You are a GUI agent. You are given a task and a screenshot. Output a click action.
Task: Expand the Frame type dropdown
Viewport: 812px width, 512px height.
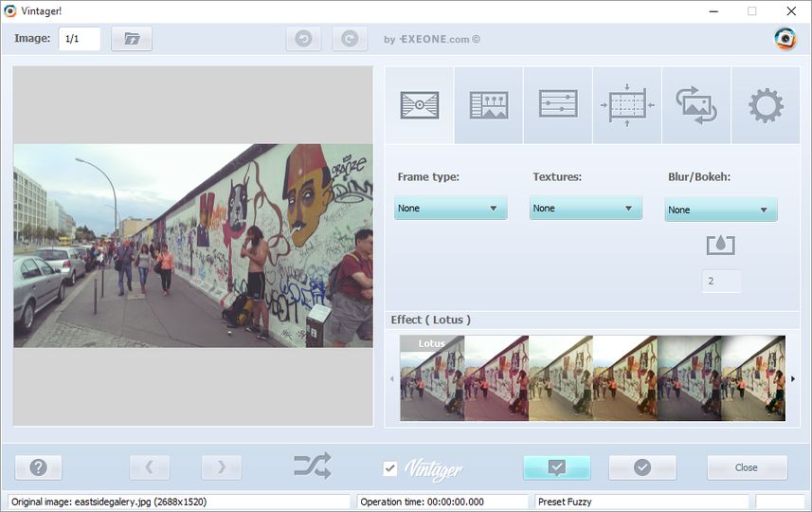click(x=451, y=208)
